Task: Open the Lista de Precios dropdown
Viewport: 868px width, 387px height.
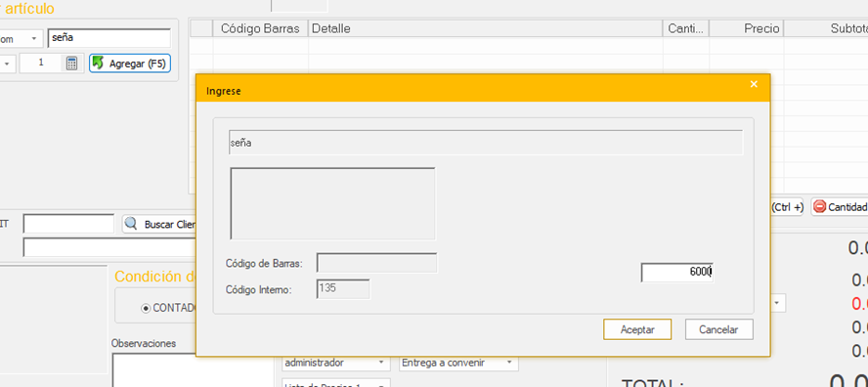Action: click(x=381, y=385)
